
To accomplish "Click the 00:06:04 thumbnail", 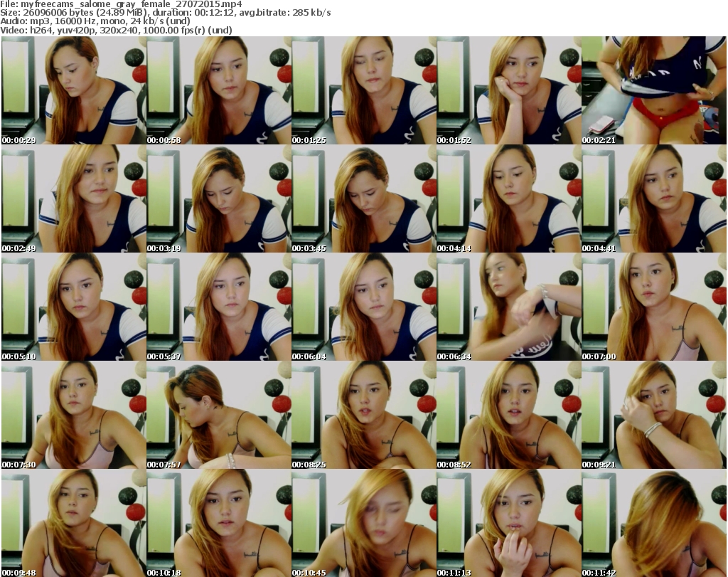I will coord(363,307).
